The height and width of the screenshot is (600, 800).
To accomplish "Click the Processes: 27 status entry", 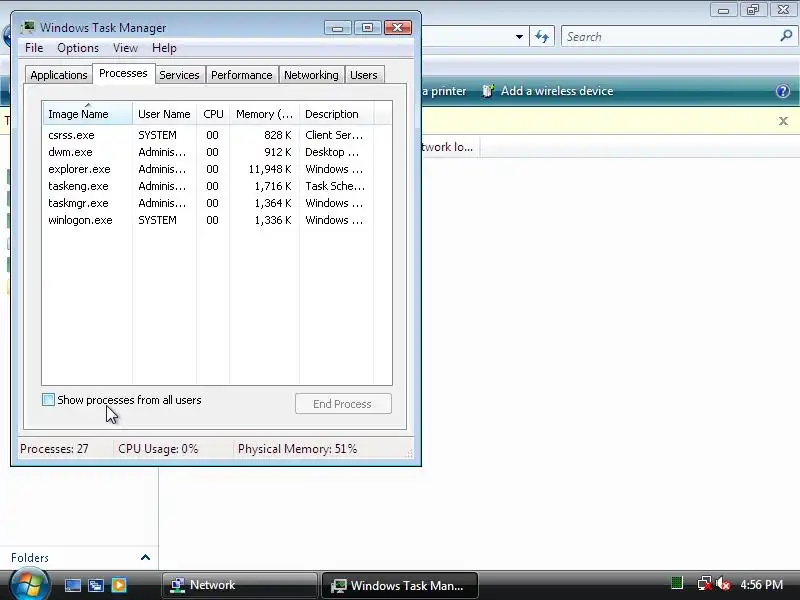I will point(54,449).
